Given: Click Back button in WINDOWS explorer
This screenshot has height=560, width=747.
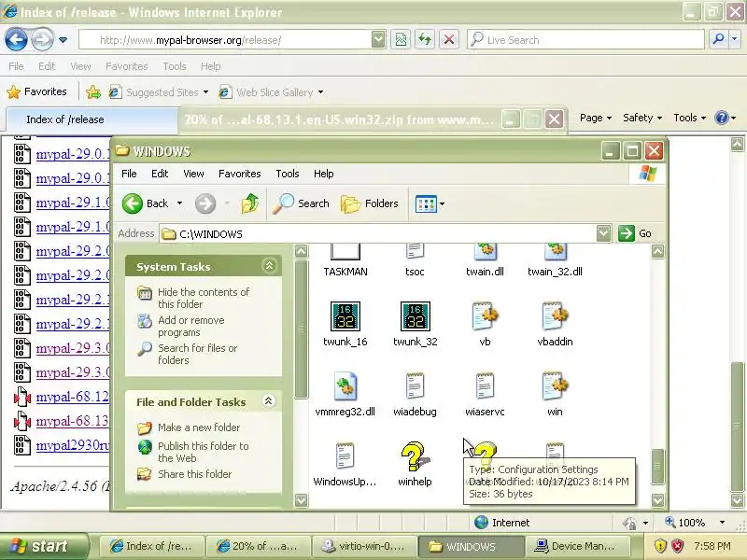Looking at the screenshot, I should (x=145, y=203).
